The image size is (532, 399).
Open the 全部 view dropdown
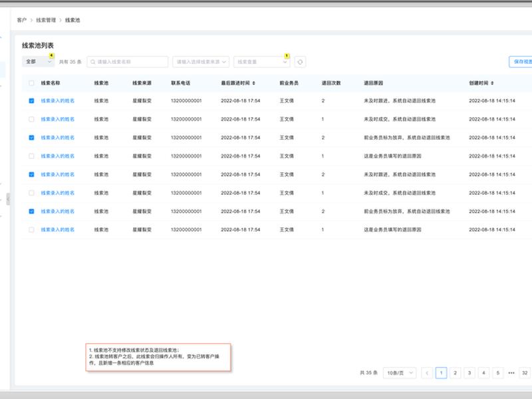pyautogui.click(x=39, y=62)
